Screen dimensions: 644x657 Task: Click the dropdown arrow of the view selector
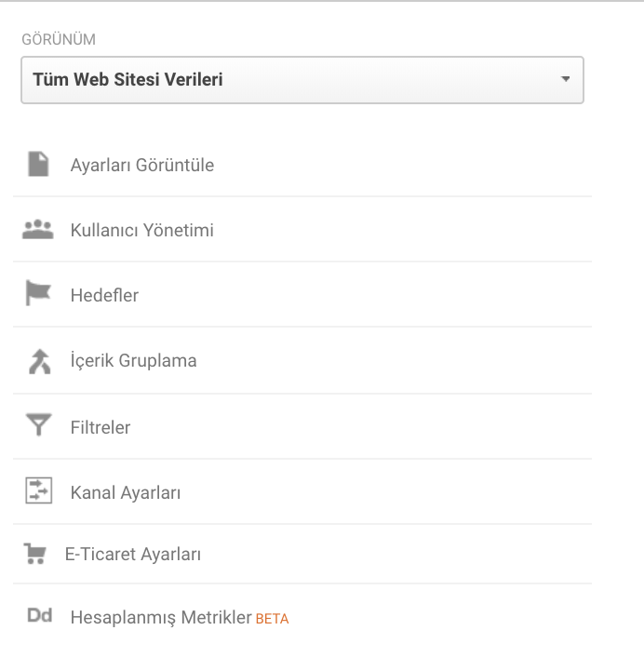[x=565, y=79]
